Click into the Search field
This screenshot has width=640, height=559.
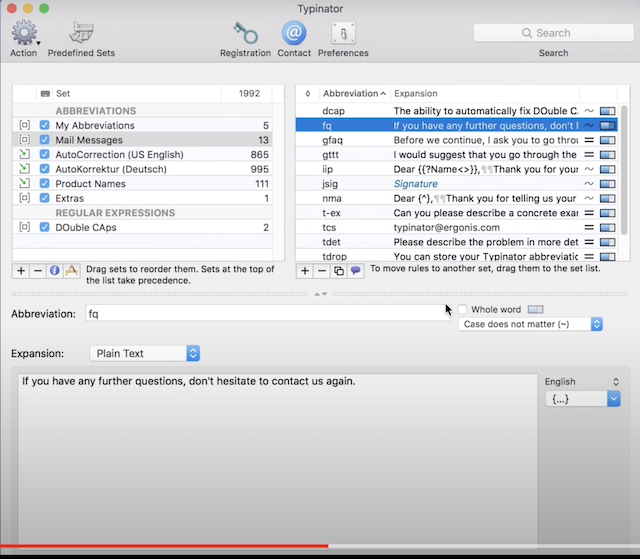553,33
